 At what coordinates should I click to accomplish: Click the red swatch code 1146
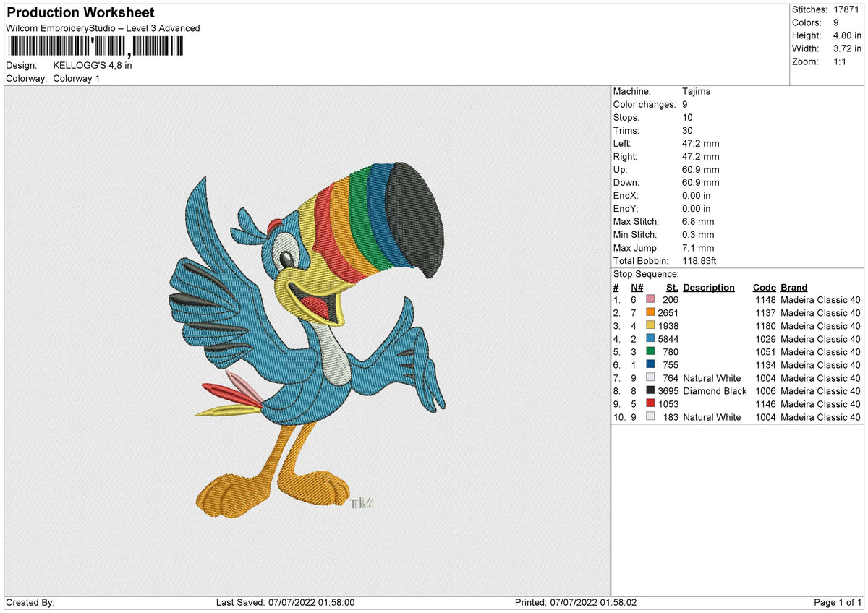[x=650, y=404]
